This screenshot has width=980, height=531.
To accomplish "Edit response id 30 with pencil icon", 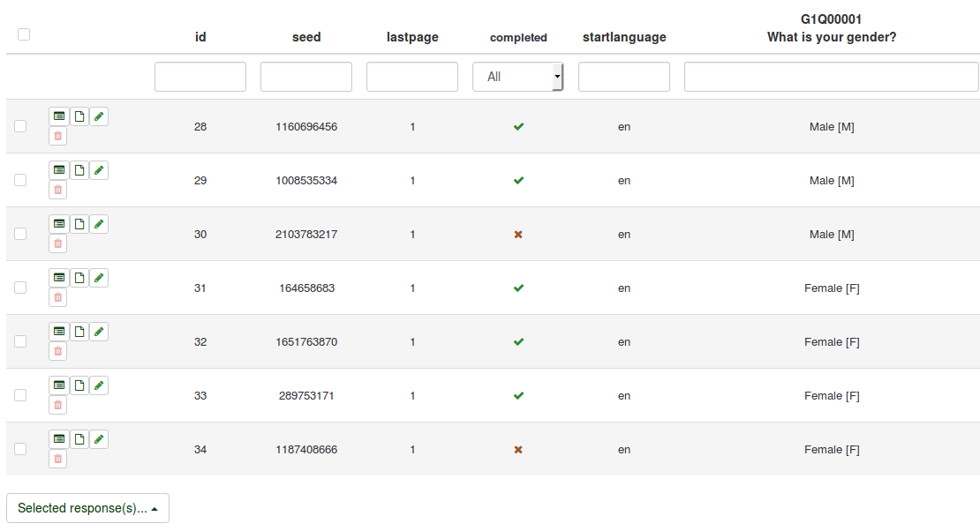I will tap(99, 224).
